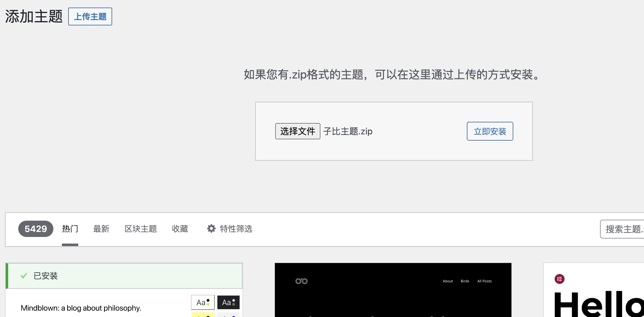The image size is (644, 317).
Task: Click the eyeglasses logo in the dark theme preview
Action: tap(301, 281)
